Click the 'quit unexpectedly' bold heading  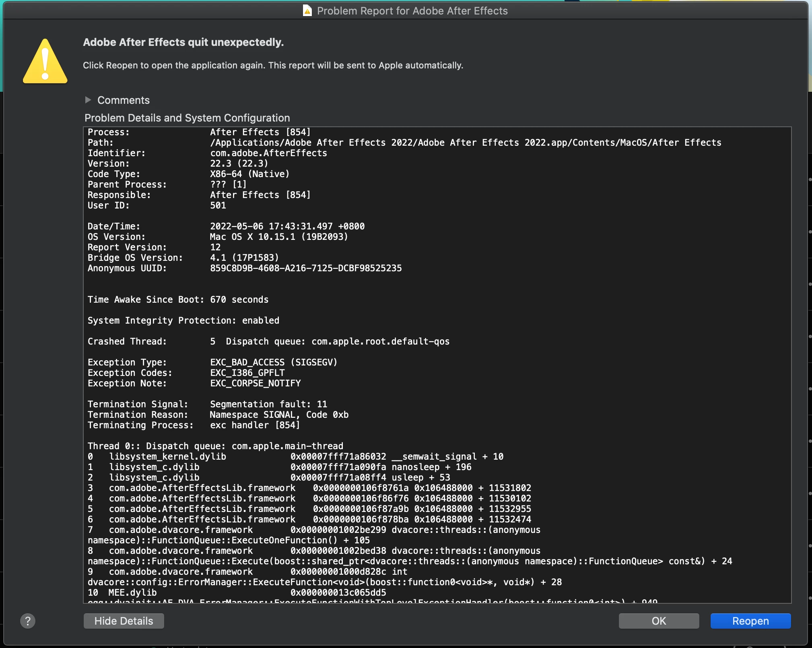pos(183,42)
